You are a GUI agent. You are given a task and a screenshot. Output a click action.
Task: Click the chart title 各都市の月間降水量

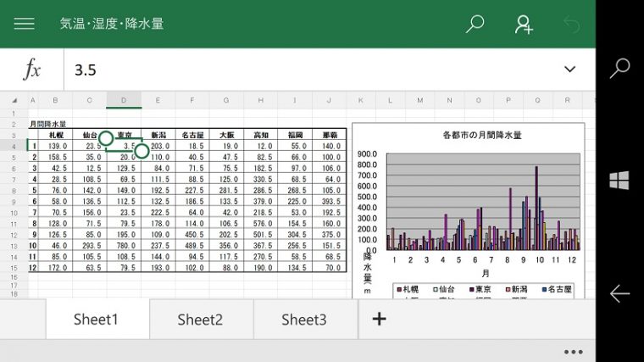coord(482,135)
